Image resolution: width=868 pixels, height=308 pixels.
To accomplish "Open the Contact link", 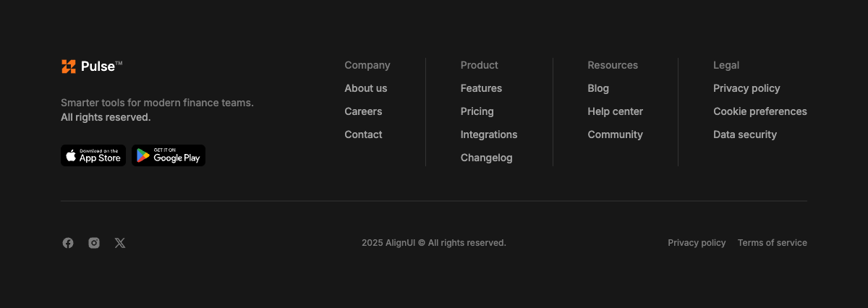I will 363,134.
